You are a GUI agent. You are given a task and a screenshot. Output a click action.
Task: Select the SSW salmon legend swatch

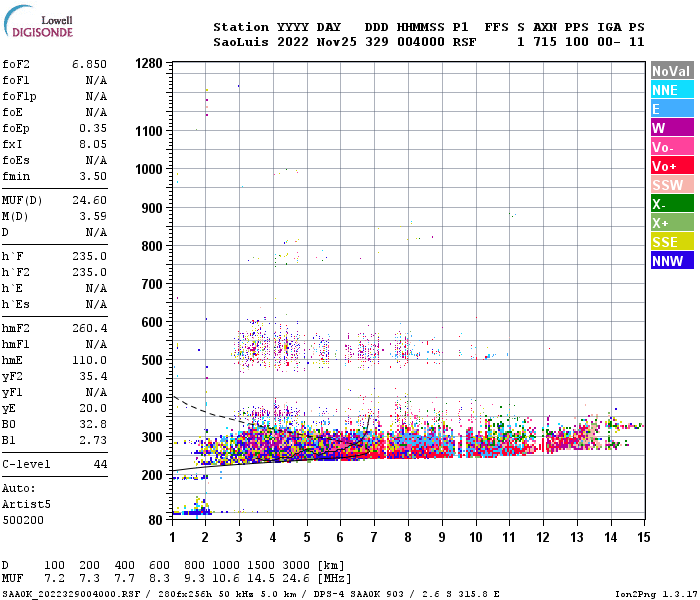pos(672,185)
